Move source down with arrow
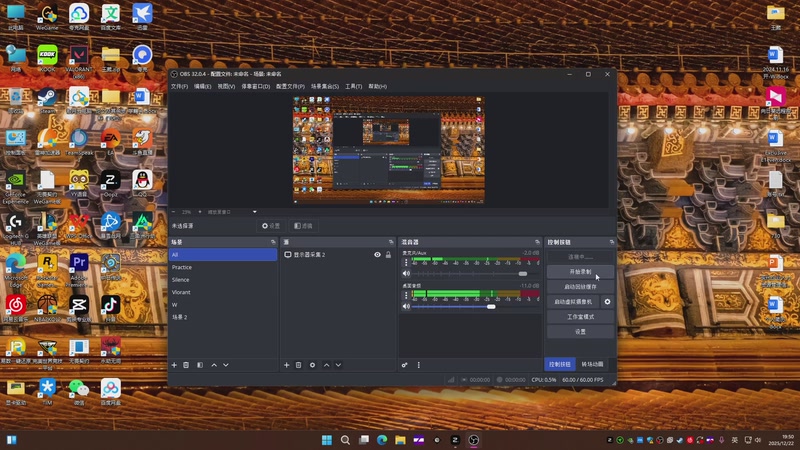 pyautogui.click(x=338, y=365)
